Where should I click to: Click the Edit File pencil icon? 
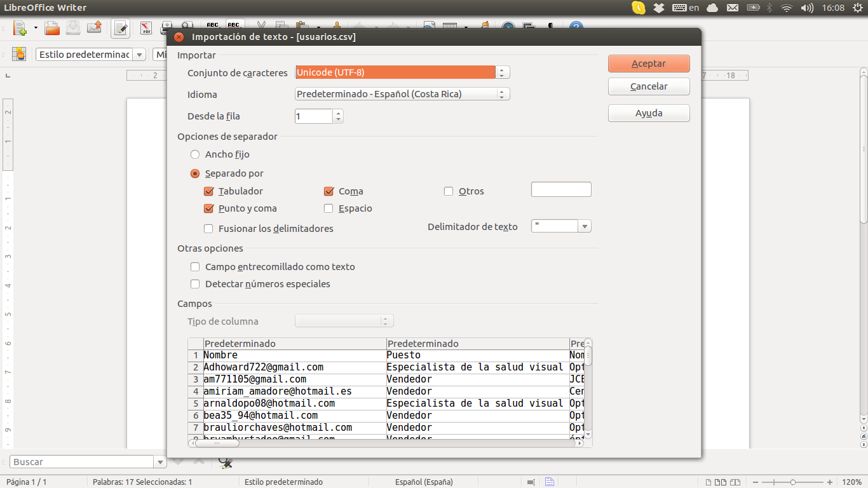pyautogui.click(x=121, y=28)
